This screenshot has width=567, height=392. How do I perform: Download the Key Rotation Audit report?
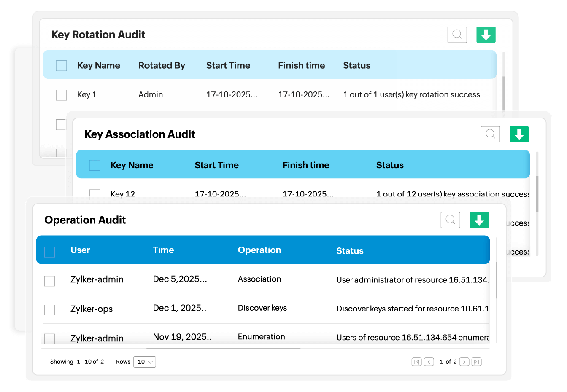click(x=486, y=35)
